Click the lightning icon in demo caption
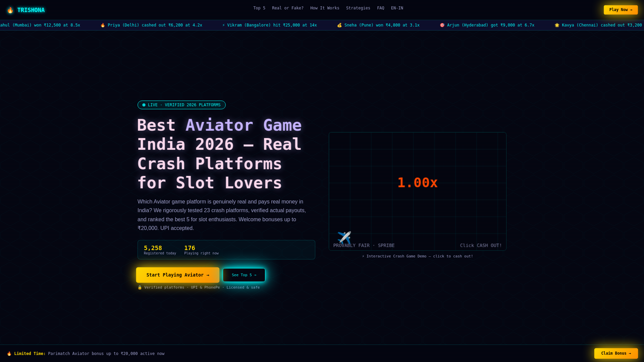Viewport: 644px width, 362px height. (363, 256)
